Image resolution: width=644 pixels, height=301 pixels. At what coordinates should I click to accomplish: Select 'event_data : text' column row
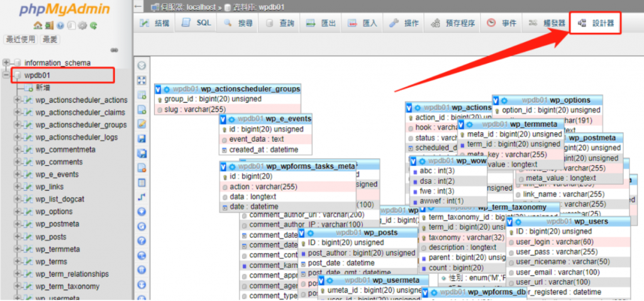(x=266, y=139)
